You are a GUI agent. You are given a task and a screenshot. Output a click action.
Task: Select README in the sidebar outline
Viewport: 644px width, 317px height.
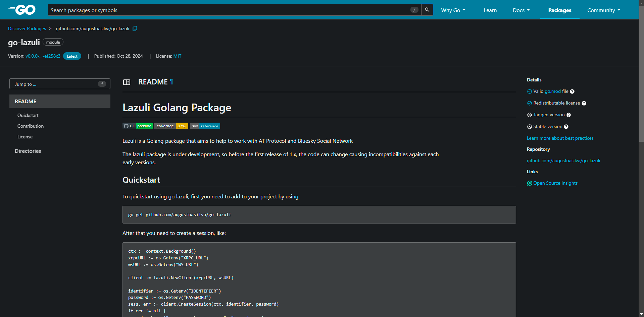[60, 101]
